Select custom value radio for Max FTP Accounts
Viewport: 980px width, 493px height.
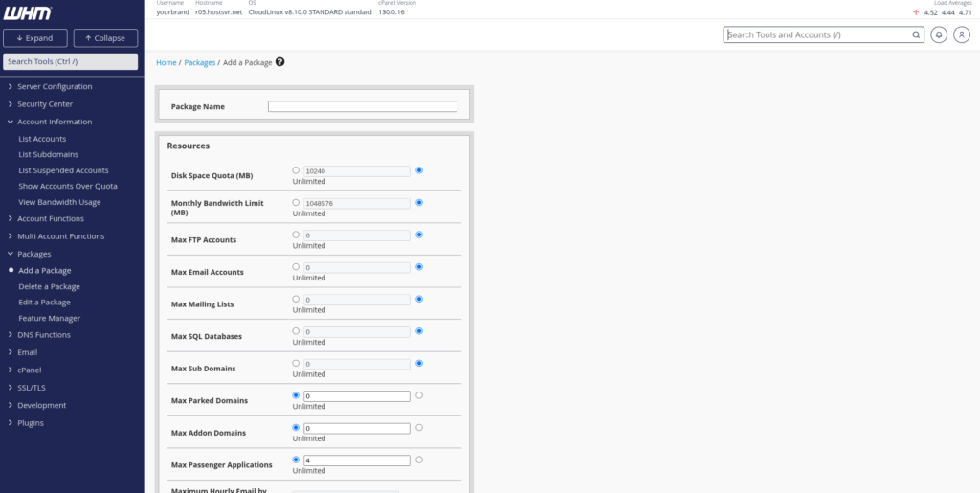[x=296, y=235]
